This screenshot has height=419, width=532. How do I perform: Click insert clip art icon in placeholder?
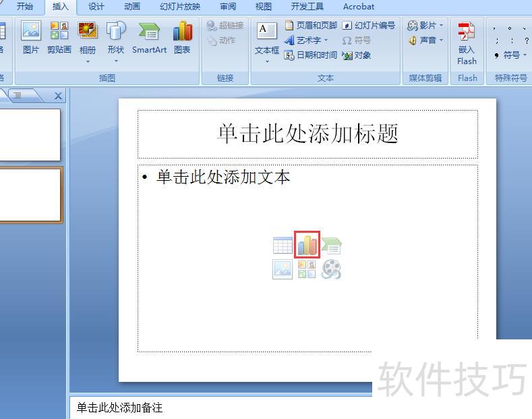click(307, 269)
